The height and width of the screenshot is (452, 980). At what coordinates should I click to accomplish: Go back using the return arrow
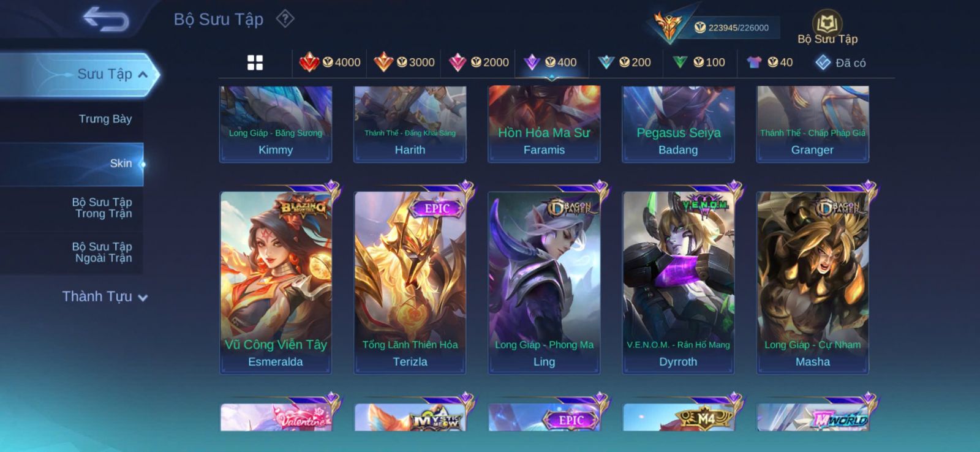click(x=106, y=18)
